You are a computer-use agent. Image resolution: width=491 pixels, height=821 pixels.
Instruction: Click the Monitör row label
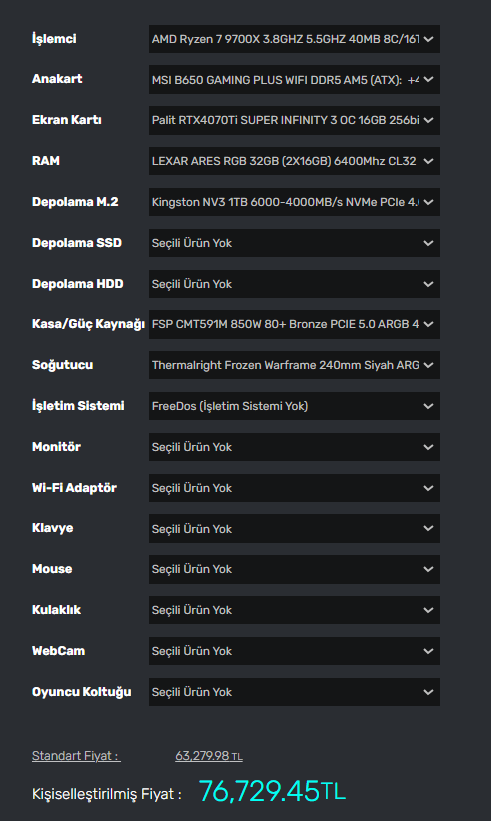pyautogui.click(x=56, y=447)
